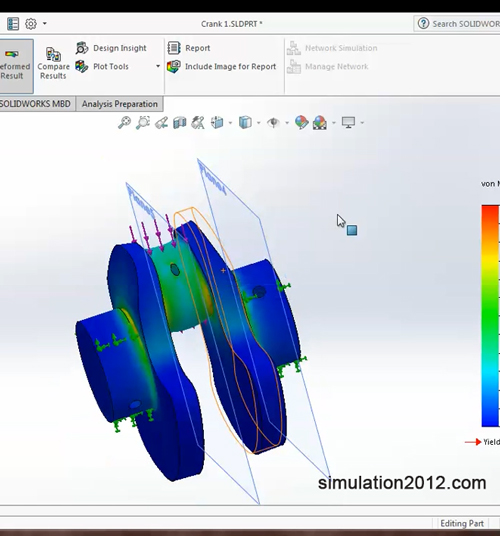Click Include Image for Report
Image resolution: width=500 pixels, height=536 pixels.
point(221,67)
